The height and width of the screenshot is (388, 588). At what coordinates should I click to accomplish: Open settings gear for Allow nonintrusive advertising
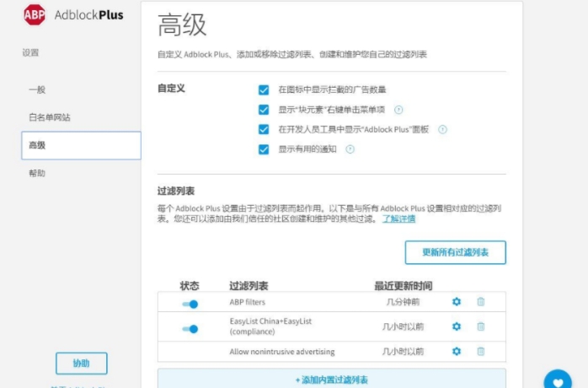click(457, 351)
